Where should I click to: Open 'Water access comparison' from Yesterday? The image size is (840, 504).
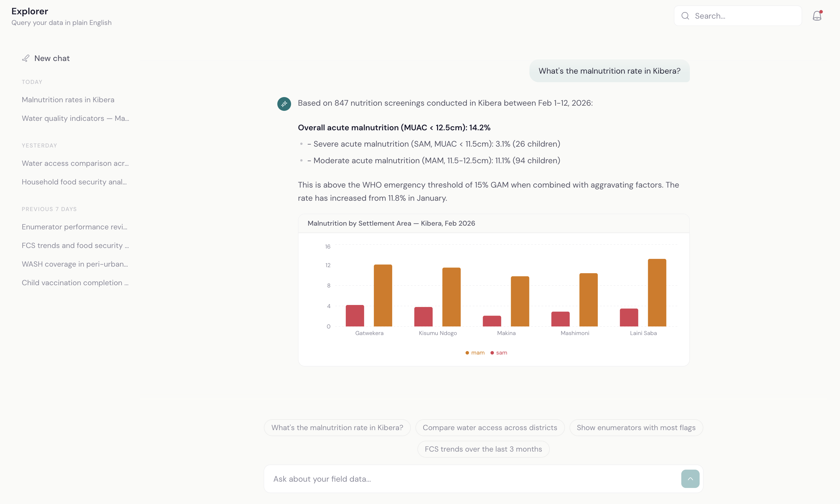point(75,163)
